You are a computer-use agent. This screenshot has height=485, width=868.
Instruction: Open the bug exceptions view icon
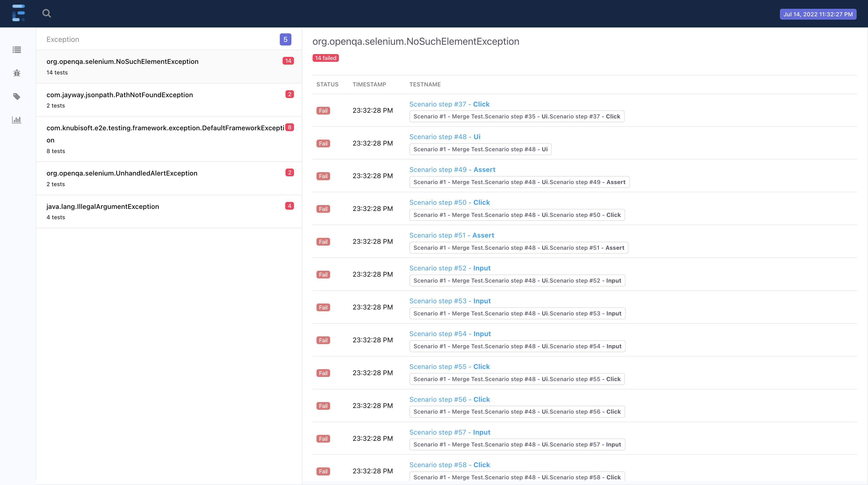tap(17, 73)
